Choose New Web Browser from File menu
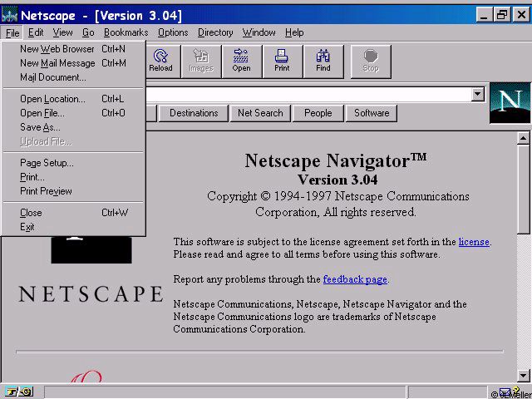 point(73,49)
